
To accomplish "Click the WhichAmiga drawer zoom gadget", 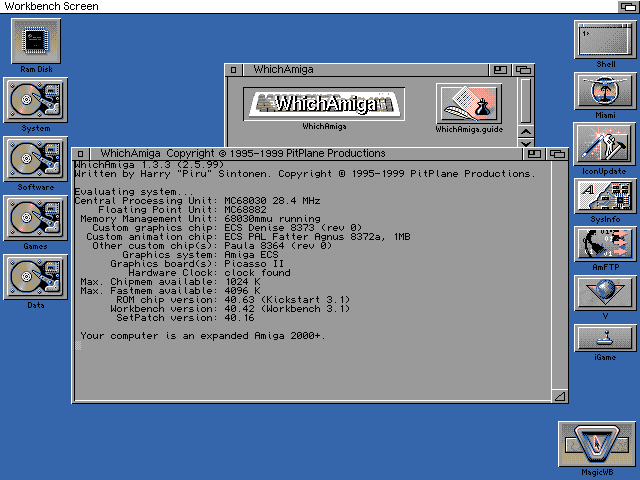I will click(500, 70).
